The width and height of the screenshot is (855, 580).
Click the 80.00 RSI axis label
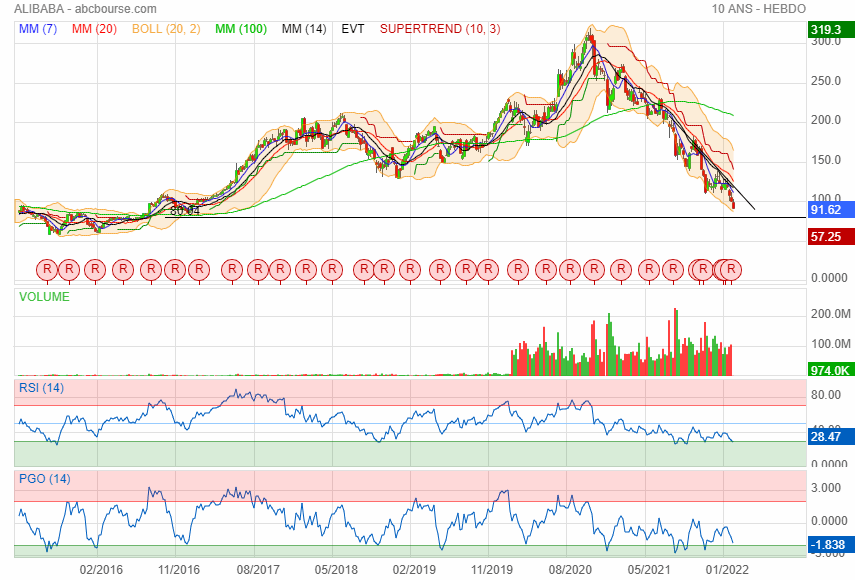(x=826, y=395)
